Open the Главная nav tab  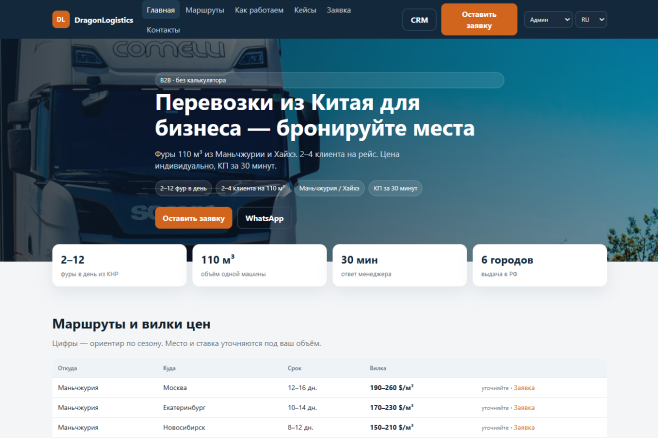click(161, 10)
